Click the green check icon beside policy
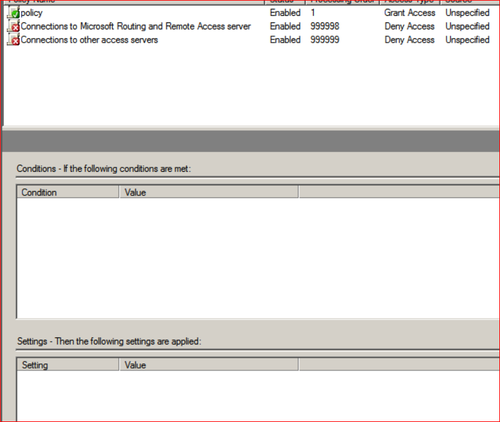The image size is (500, 422). pos(14,13)
